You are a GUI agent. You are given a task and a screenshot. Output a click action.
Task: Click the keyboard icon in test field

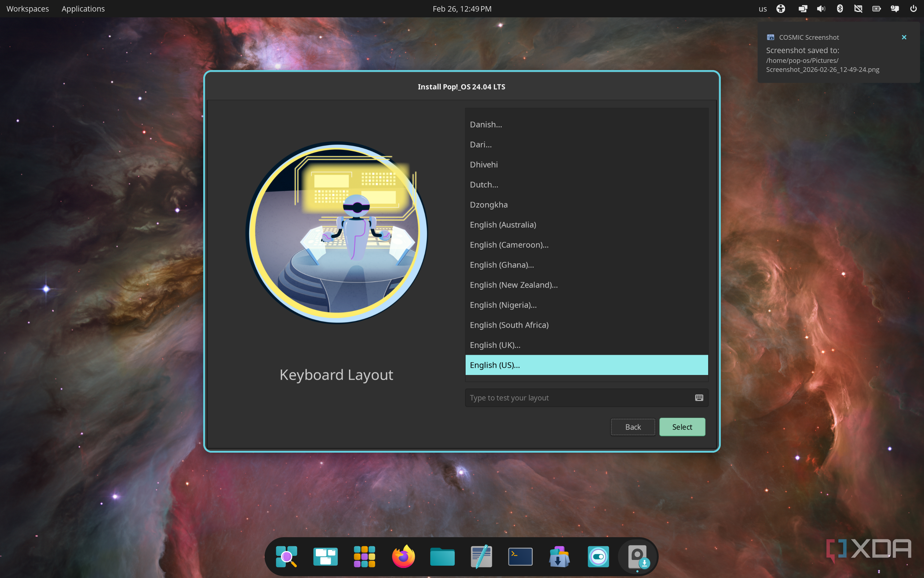point(699,398)
